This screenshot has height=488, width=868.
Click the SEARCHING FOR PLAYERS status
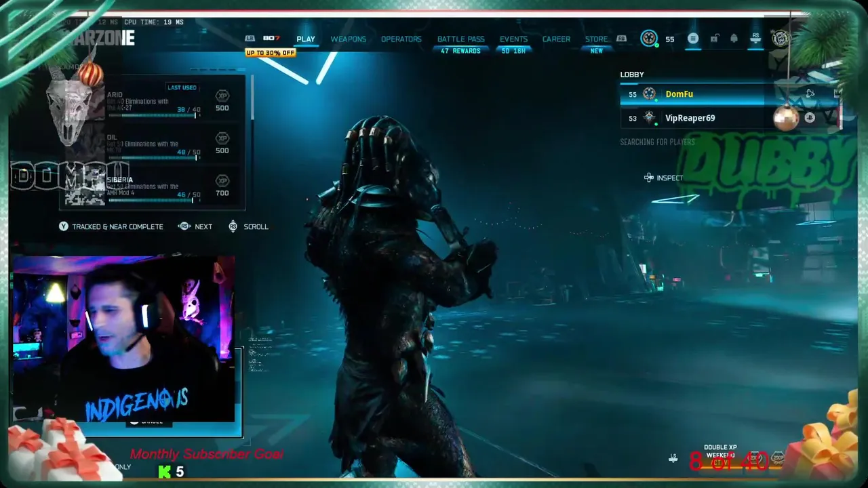click(x=657, y=142)
